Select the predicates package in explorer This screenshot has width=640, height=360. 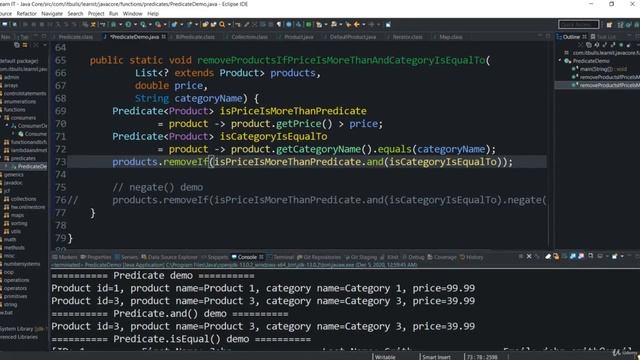[x=23, y=158]
